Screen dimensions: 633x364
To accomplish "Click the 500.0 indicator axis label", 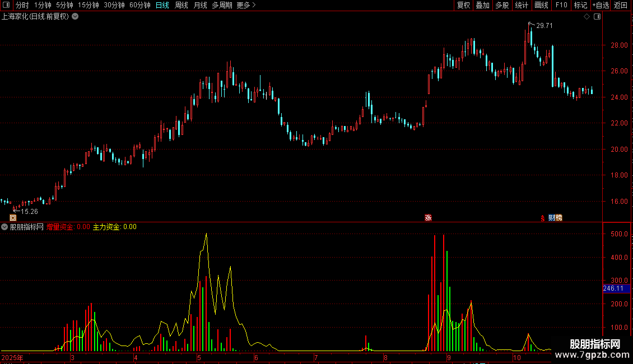I will click(619, 234).
